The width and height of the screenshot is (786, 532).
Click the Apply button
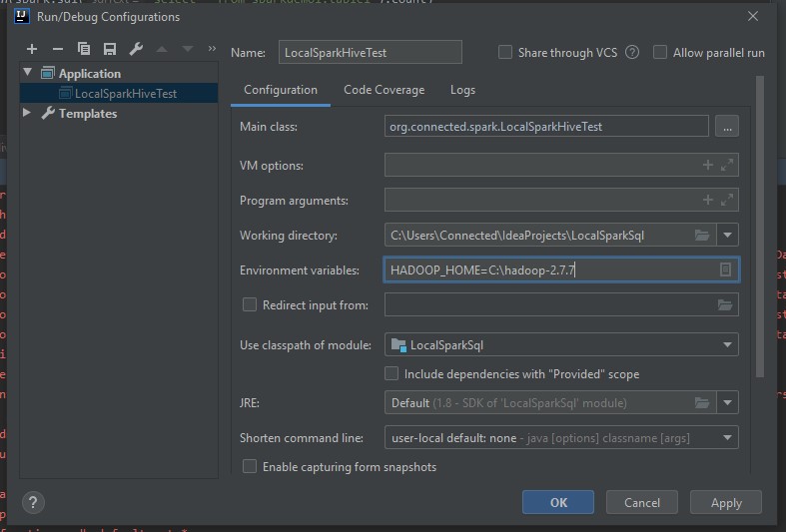(x=726, y=503)
